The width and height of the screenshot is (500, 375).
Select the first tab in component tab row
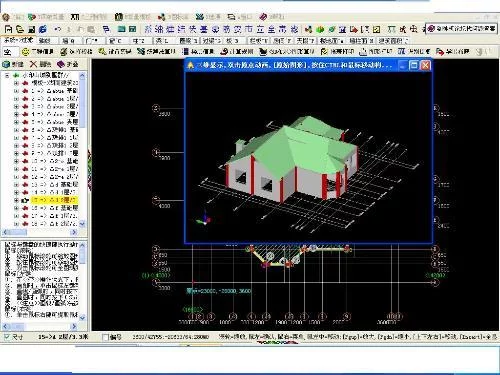click(18, 40)
